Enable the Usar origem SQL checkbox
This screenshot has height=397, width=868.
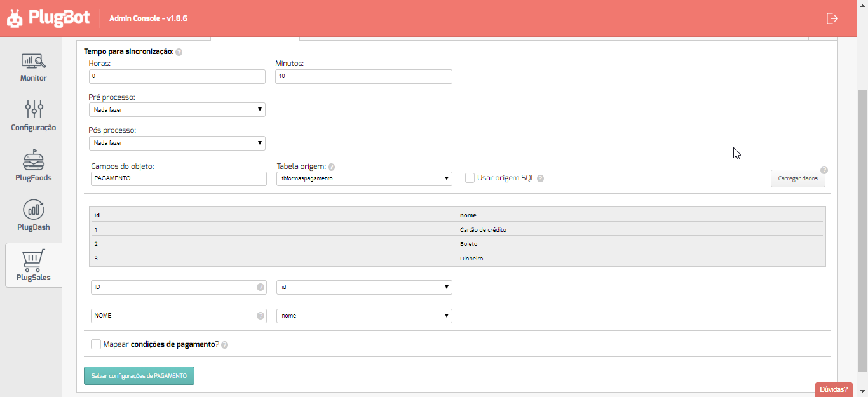[x=470, y=178]
